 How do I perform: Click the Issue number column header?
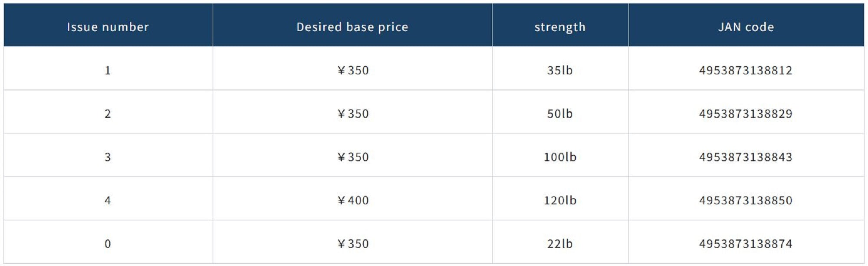[x=108, y=27]
